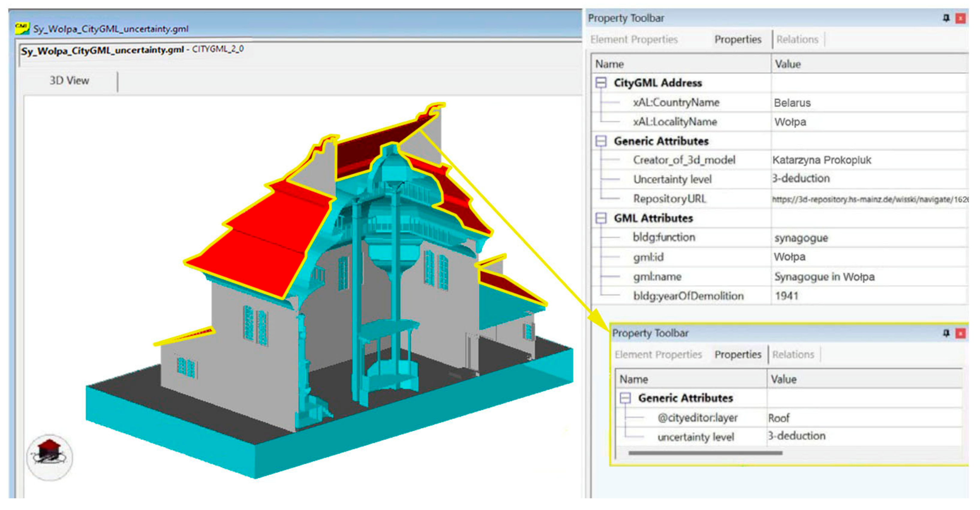980x510 pixels.
Task: Click the RepositoryURL hs-mainz link value
Action: pos(869,199)
